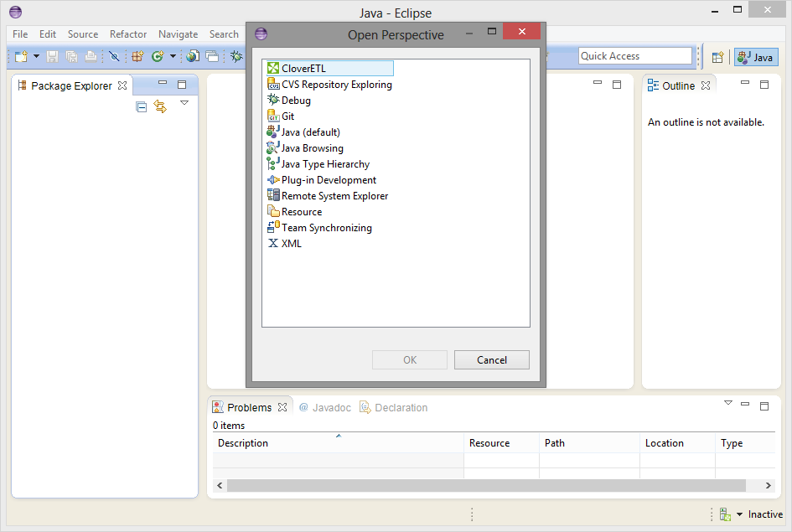Minimize the editor area
Image resolution: width=792 pixels, height=532 pixels.
pyautogui.click(x=598, y=82)
